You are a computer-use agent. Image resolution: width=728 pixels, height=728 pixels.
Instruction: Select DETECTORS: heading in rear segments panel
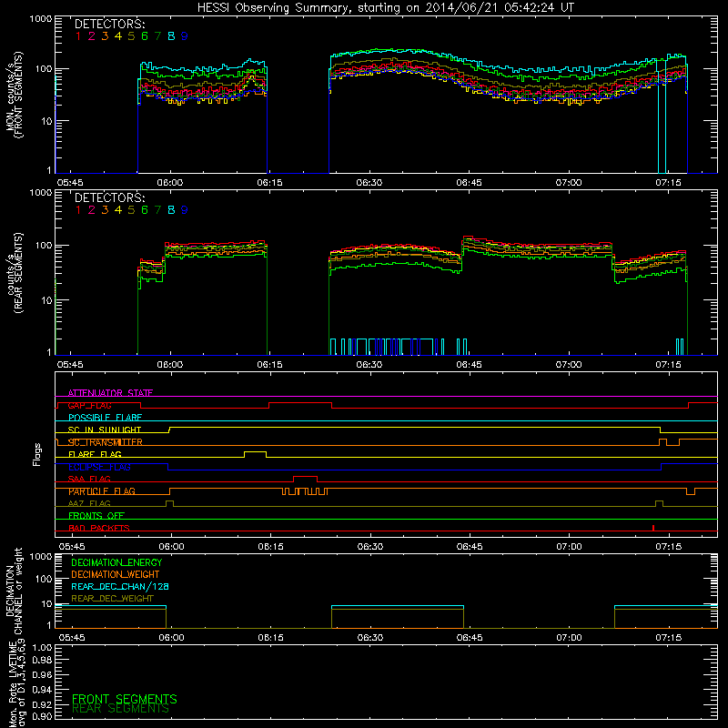(x=109, y=197)
